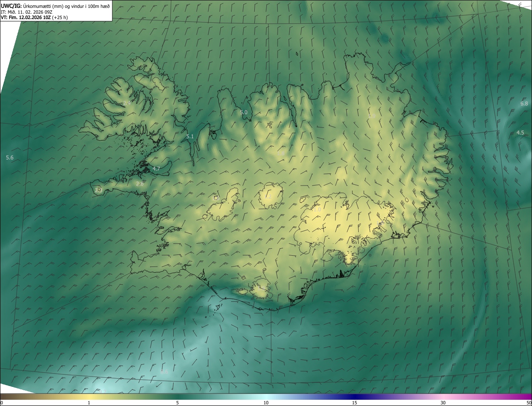Click the 5.0 value label on the north coast
The width and height of the screenshot is (532, 406).
tap(244, 113)
